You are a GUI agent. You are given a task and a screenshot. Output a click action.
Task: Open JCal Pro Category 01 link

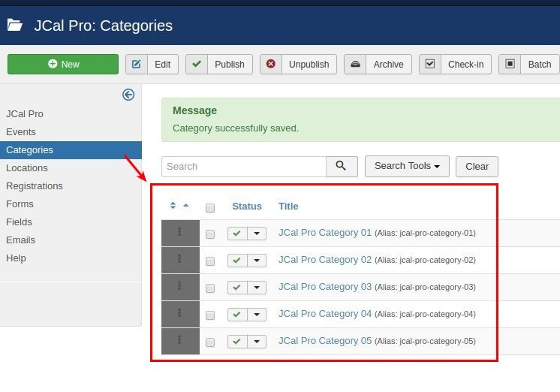[x=325, y=233]
